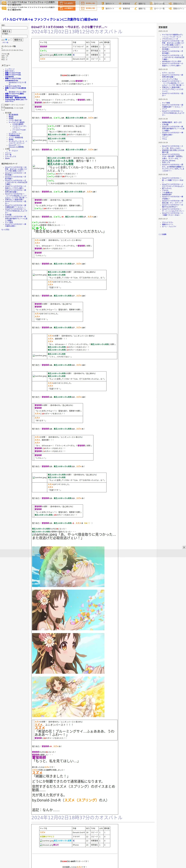Open デビルドラゴン history link
186x868 pixels.
click(167, 222)
